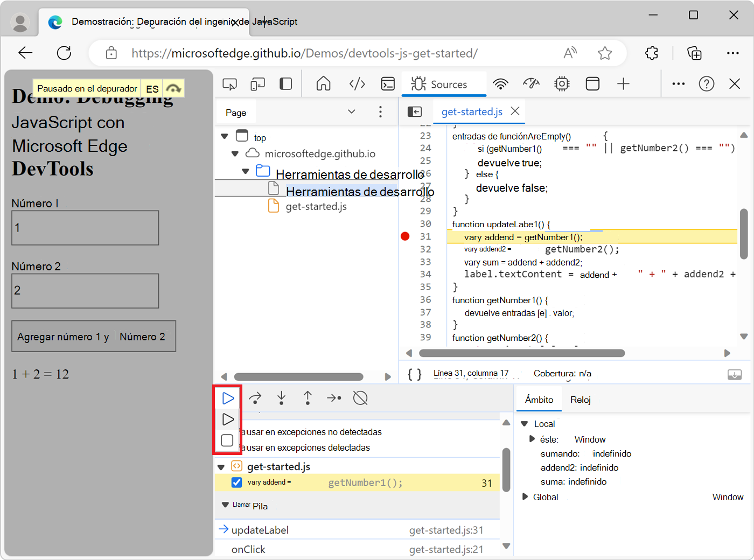
Task: Open the Console drawer icon
Action: [x=388, y=84]
